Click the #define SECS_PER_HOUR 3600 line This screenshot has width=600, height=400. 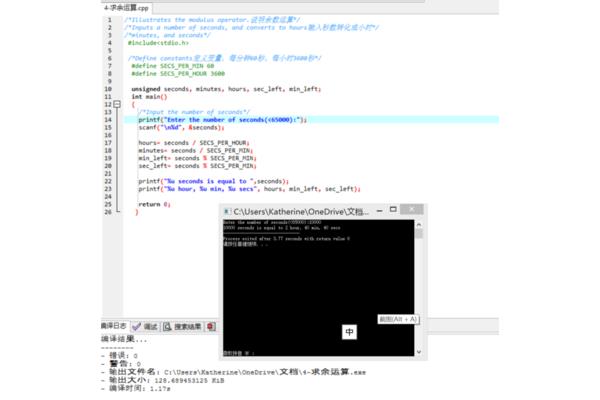pyautogui.click(x=178, y=73)
